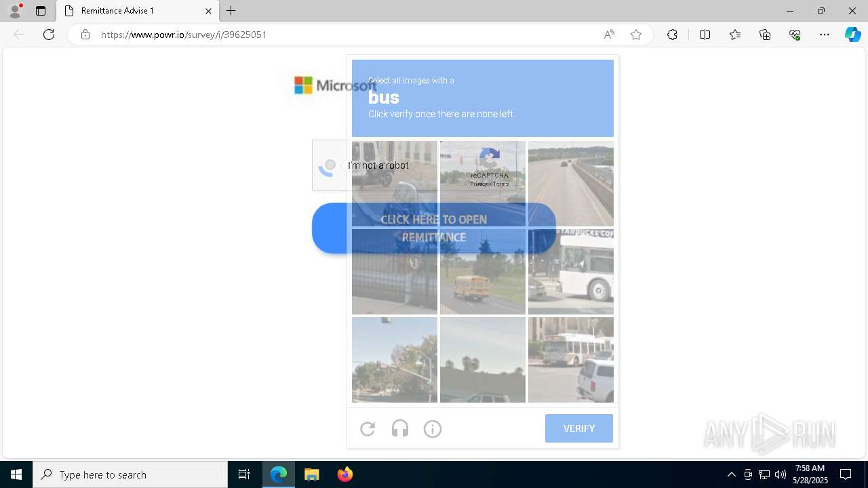Image resolution: width=868 pixels, height=488 pixels.
Task: Switch to the audio challenge headphones icon
Action: pyautogui.click(x=400, y=428)
